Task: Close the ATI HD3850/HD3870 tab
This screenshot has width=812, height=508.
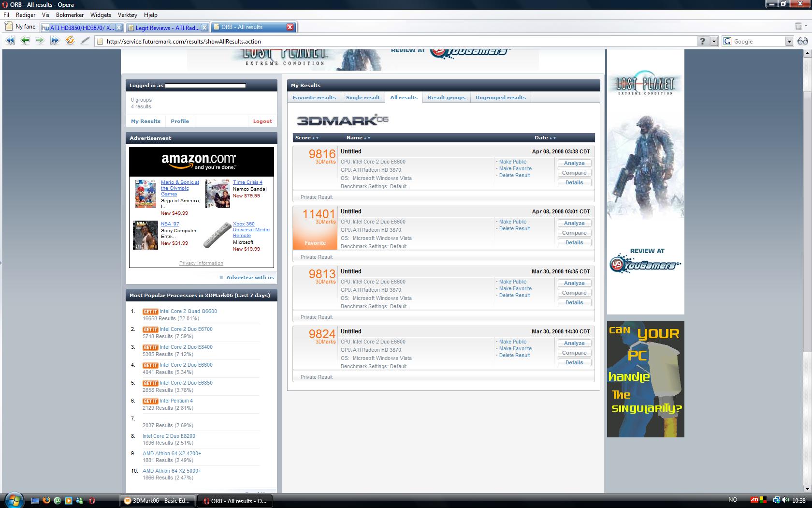Action: pyautogui.click(x=119, y=27)
